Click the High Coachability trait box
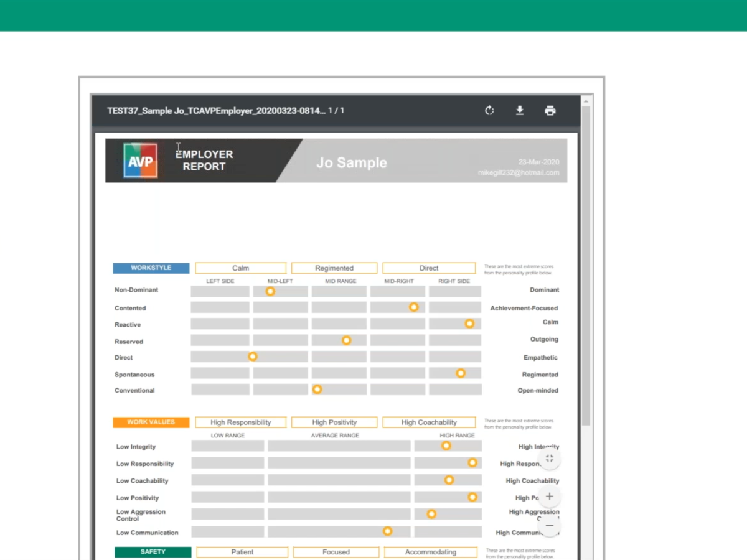 (429, 422)
